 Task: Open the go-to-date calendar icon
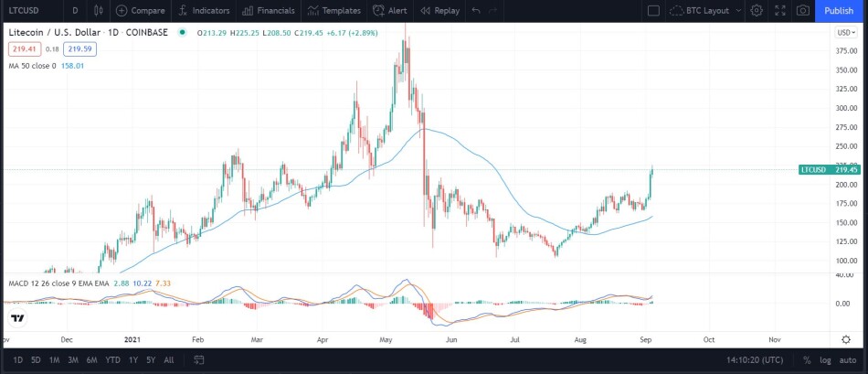199,360
